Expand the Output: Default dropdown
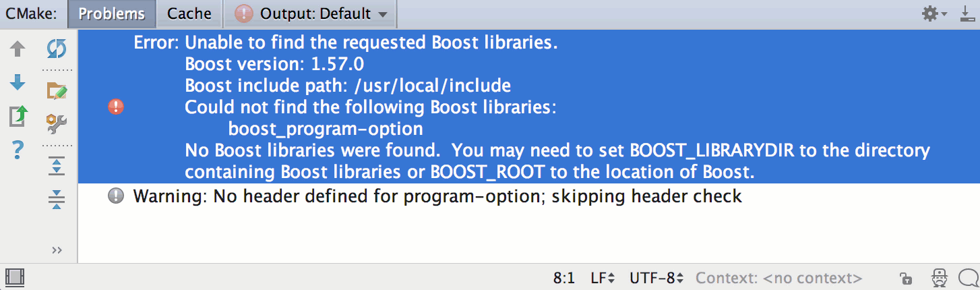 click(x=310, y=13)
